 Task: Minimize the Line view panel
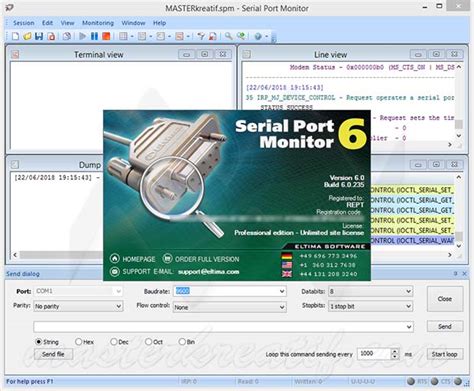pos(418,54)
